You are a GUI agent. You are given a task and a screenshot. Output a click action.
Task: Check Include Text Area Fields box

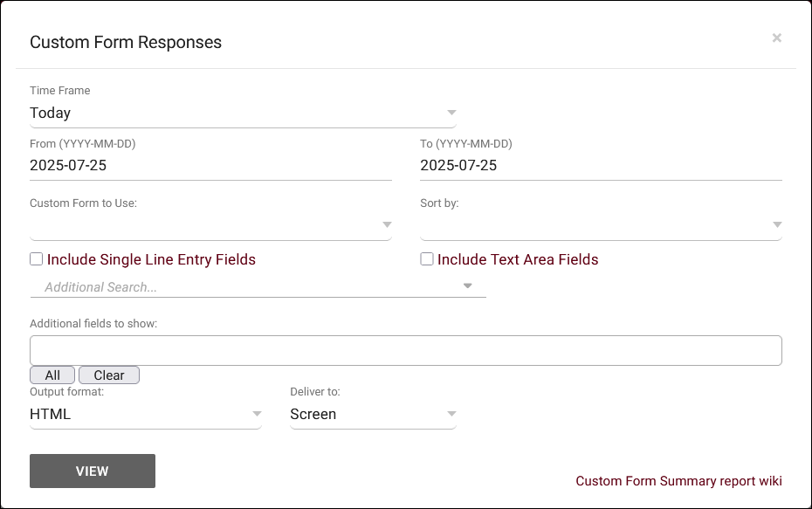coord(427,259)
